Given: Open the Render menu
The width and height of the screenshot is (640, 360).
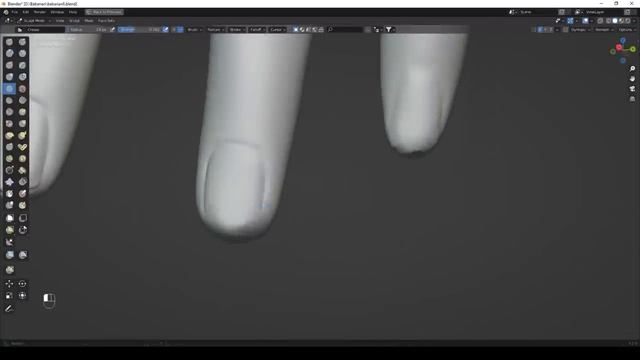Looking at the screenshot, I should click(40, 12).
